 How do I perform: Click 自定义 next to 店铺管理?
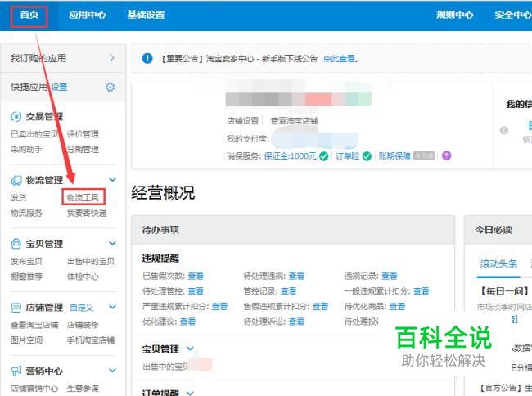point(81,308)
